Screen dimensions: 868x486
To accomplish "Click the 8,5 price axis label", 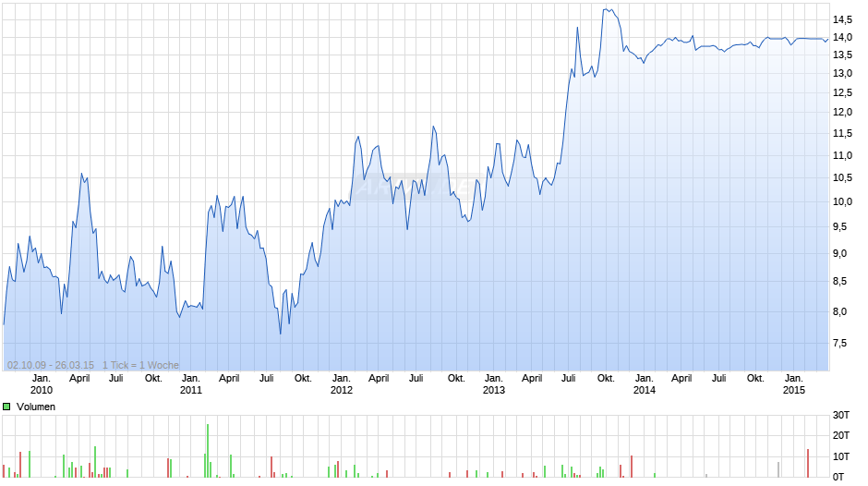I will pos(839,282).
